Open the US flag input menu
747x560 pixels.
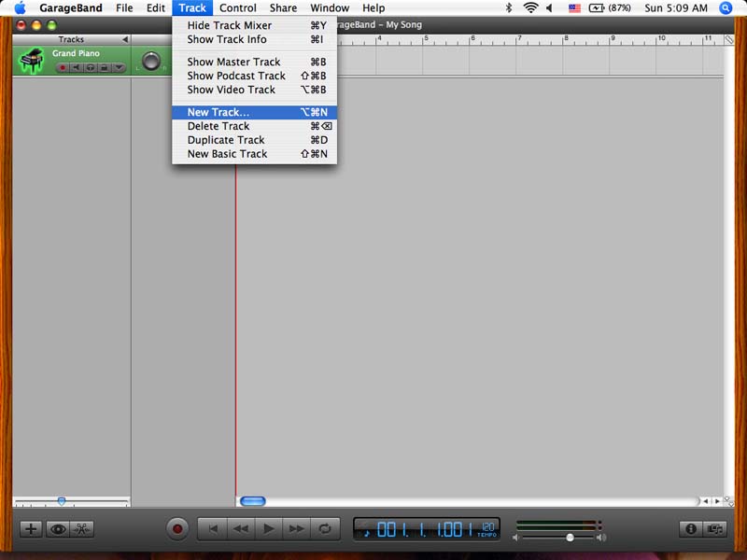574,8
